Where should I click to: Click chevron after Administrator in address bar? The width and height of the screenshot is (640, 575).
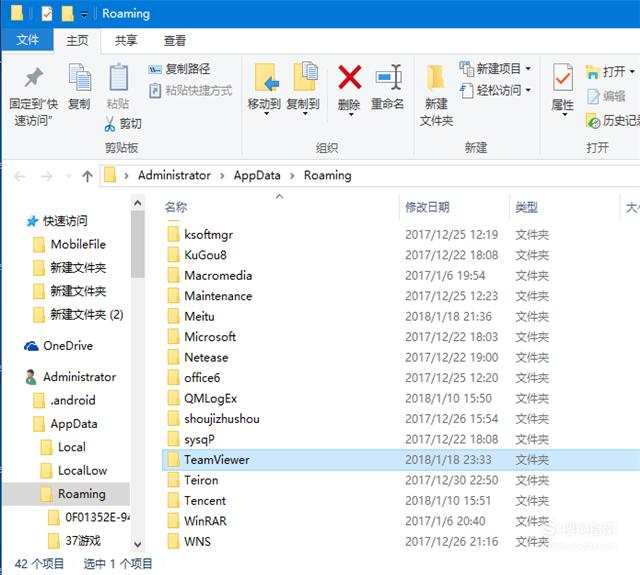(222, 176)
